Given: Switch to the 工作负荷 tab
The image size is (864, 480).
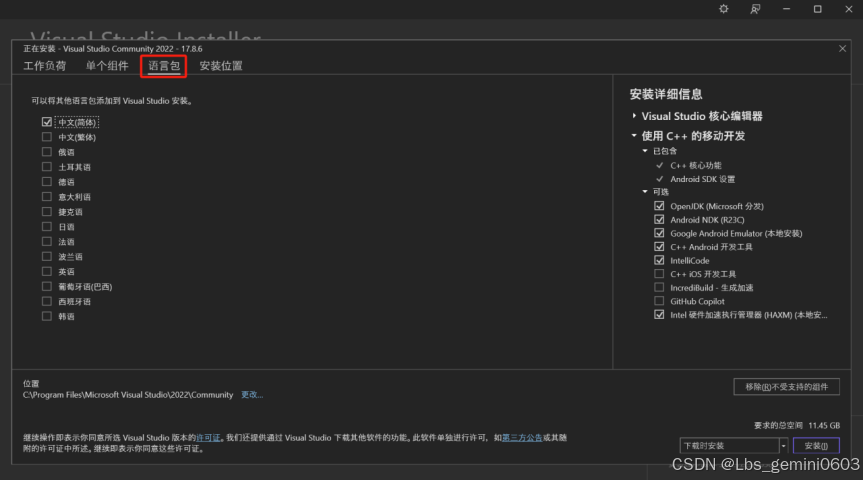Looking at the screenshot, I should pyautogui.click(x=45, y=66).
